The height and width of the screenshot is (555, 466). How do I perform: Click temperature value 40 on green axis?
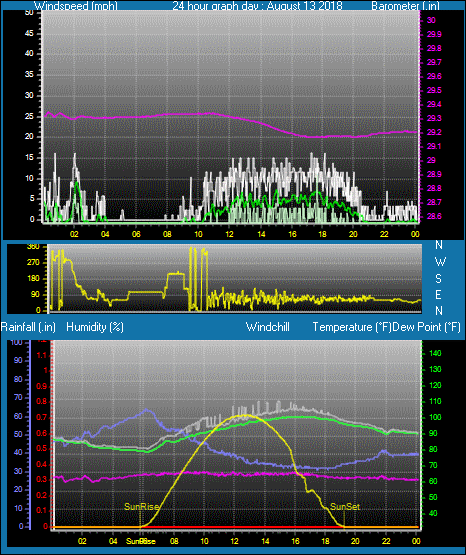pyautogui.click(x=433, y=513)
